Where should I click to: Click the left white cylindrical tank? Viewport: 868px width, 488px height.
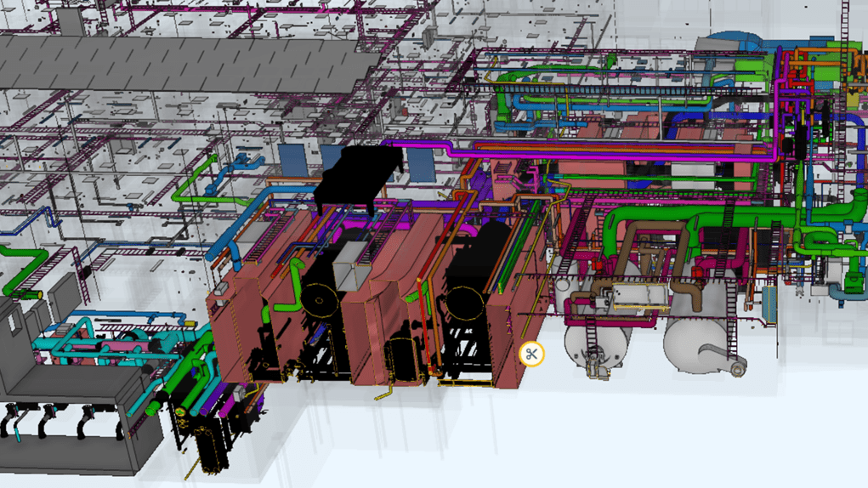[x=593, y=338]
